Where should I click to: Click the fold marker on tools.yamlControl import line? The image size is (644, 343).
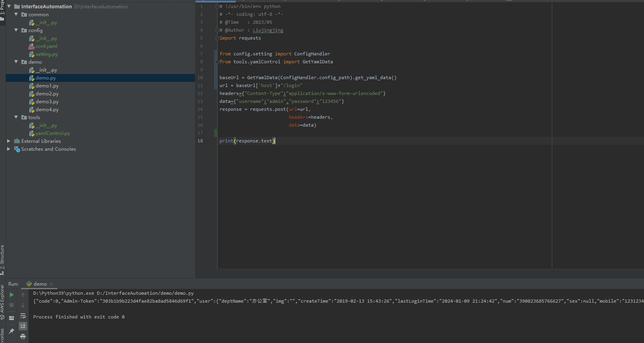click(x=217, y=62)
